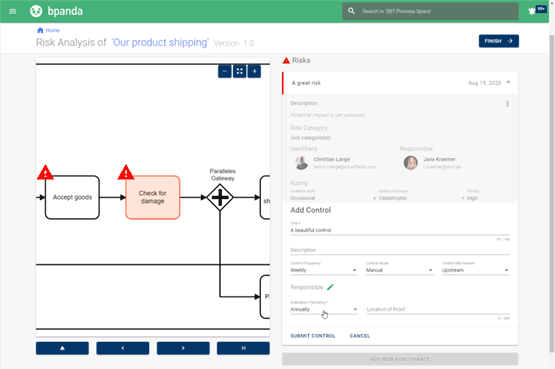Click the '(not categorized)' risk category
Viewport: 555px width, 369px height.
[x=310, y=138]
